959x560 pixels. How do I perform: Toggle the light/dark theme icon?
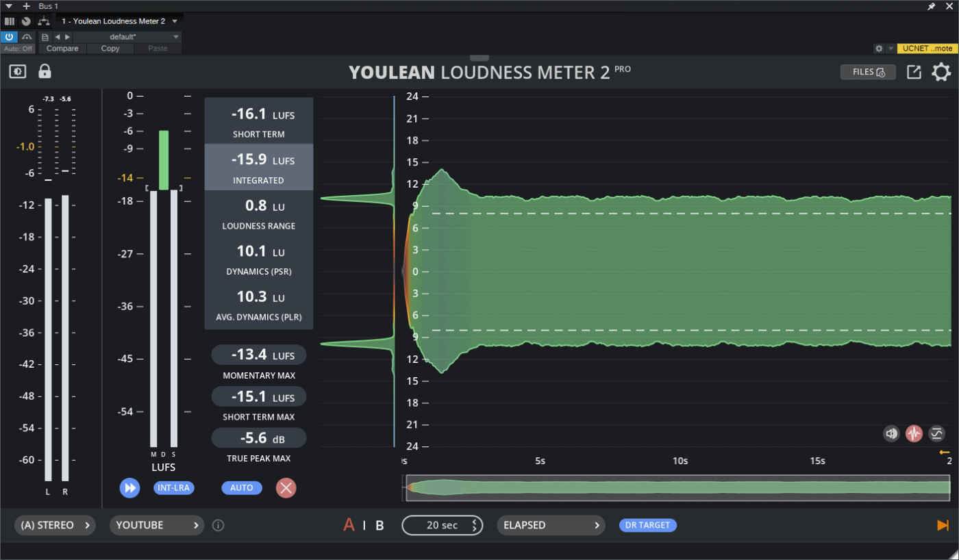[x=17, y=71]
